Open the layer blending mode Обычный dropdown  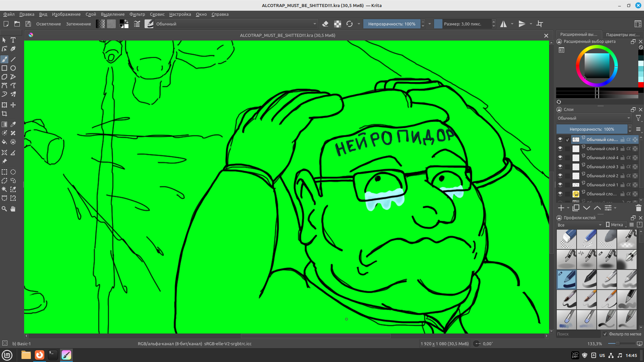[594, 118]
